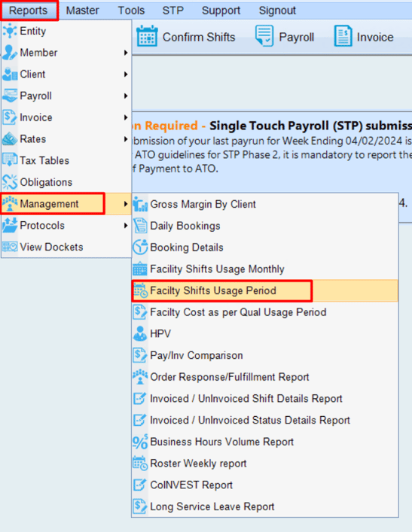Viewport: 412px width, 532px height.
Task: Select Order Response/Fulfillment Report
Action: (265, 377)
